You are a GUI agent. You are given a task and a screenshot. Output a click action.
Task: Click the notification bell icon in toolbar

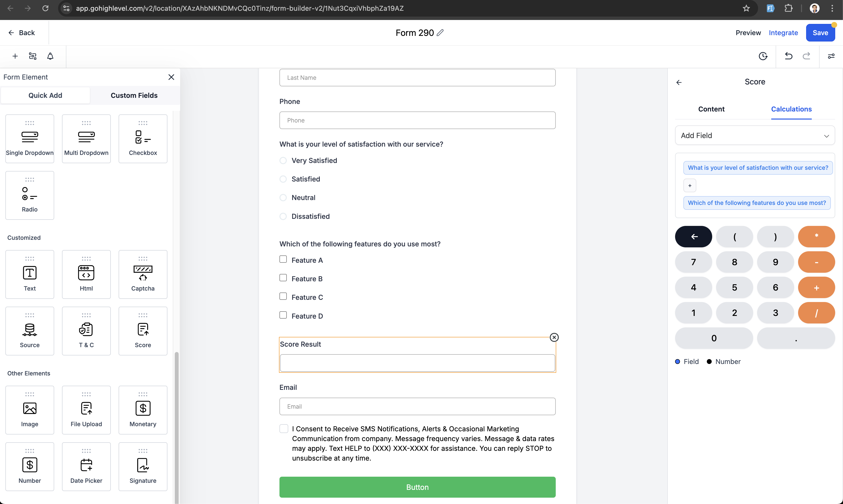pos(50,56)
